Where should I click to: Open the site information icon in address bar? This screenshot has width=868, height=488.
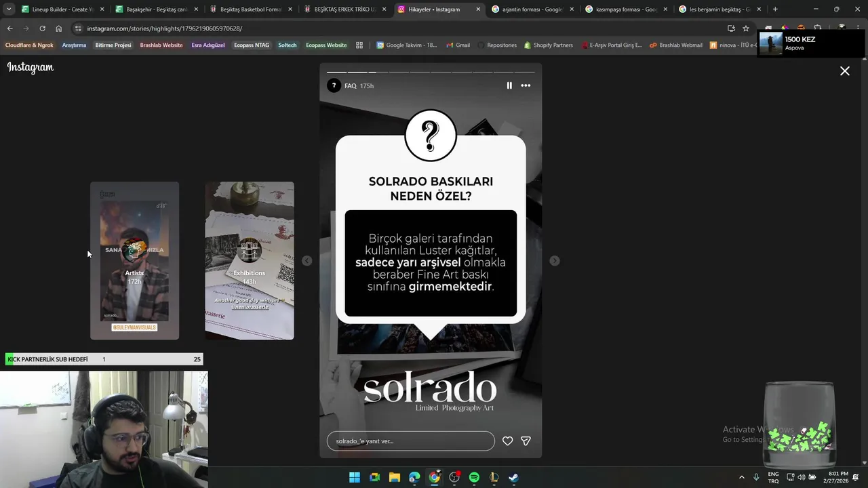pyautogui.click(x=79, y=28)
